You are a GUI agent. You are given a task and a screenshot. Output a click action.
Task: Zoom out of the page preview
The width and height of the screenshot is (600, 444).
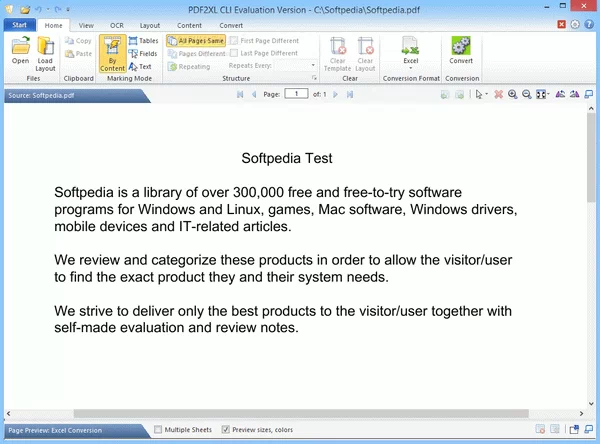point(526,94)
